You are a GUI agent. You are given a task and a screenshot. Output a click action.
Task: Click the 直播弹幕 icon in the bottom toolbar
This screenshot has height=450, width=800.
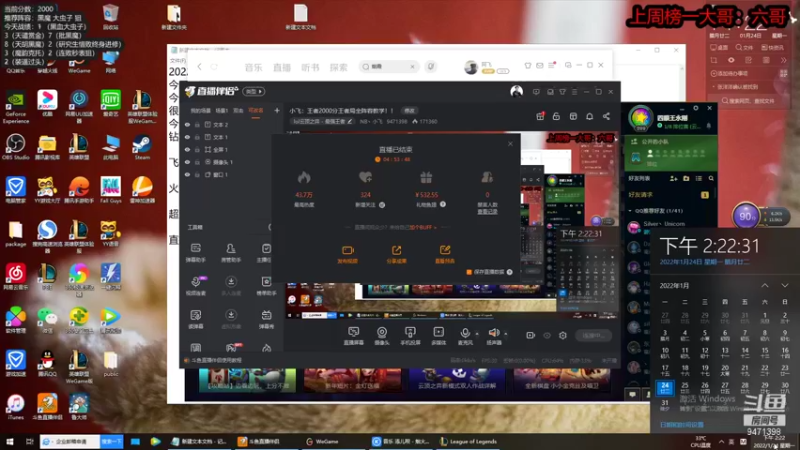[353, 336]
